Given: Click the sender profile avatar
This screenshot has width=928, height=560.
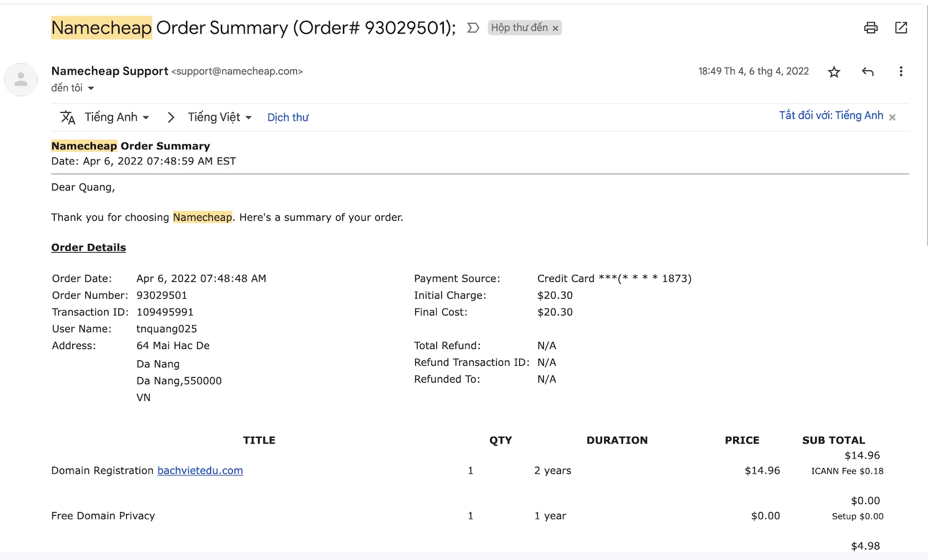Looking at the screenshot, I should [21, 80].
